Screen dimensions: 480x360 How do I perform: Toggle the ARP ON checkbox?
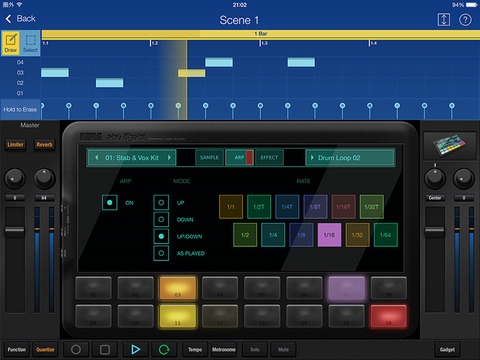[x=110, y=202]
